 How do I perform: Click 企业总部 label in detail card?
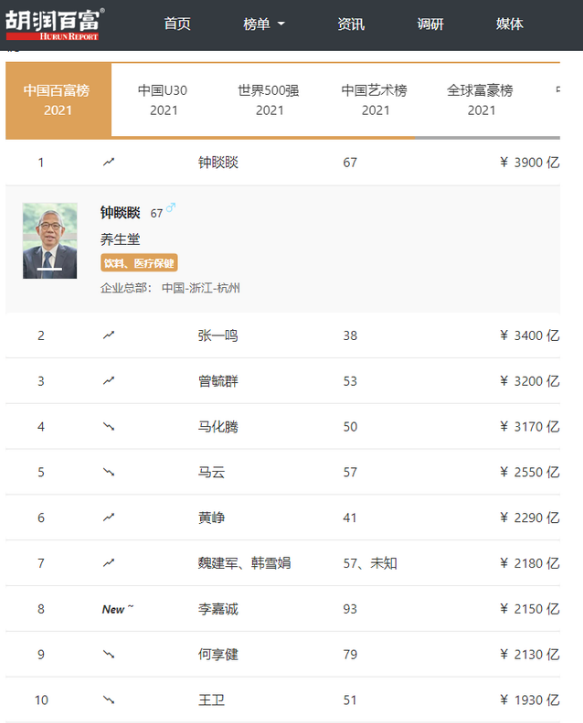point(126,288)
